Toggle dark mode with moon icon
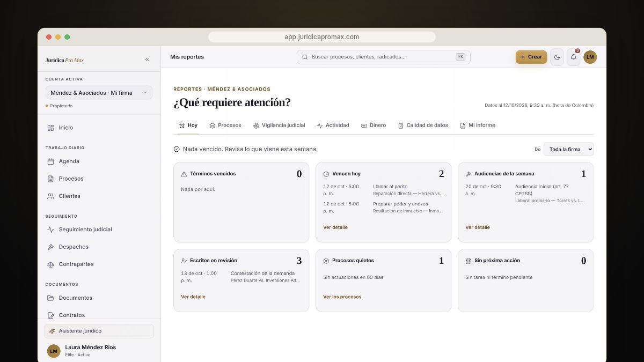 557,57
